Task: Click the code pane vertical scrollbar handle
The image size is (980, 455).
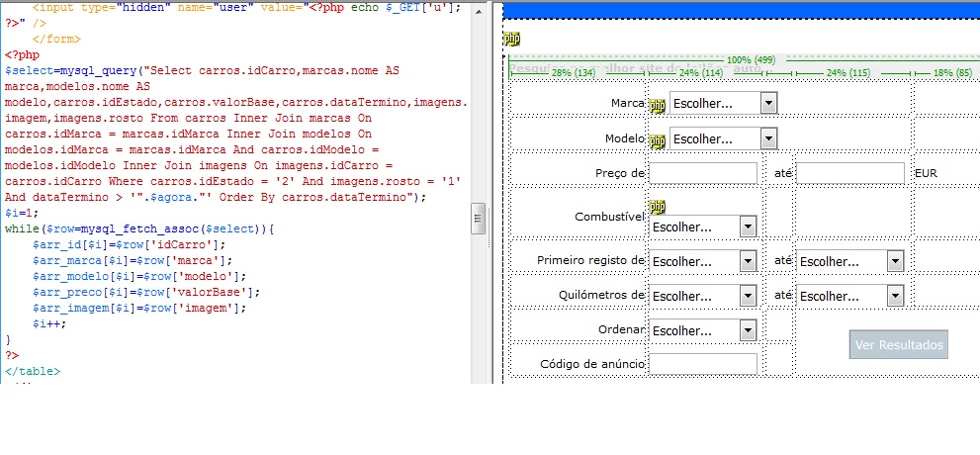Action: coord(479,217)
